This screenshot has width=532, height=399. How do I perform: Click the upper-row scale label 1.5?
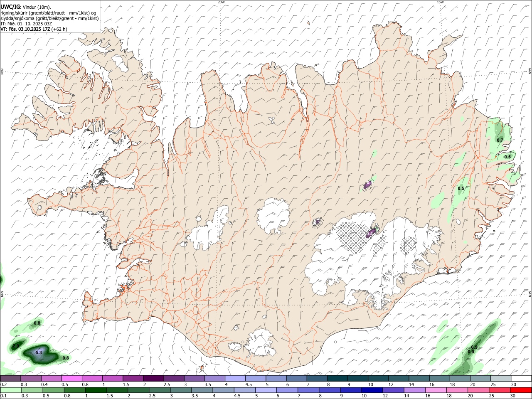(126, 384)
